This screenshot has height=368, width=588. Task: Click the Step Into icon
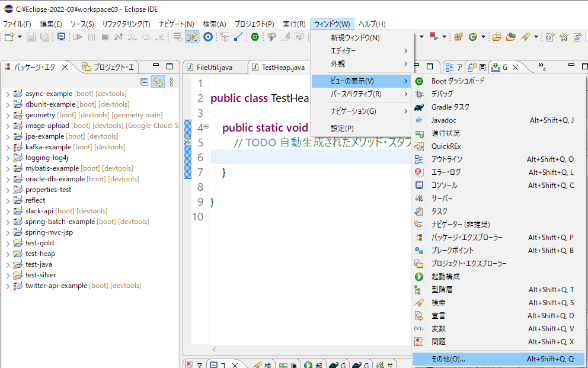(132, 37)
